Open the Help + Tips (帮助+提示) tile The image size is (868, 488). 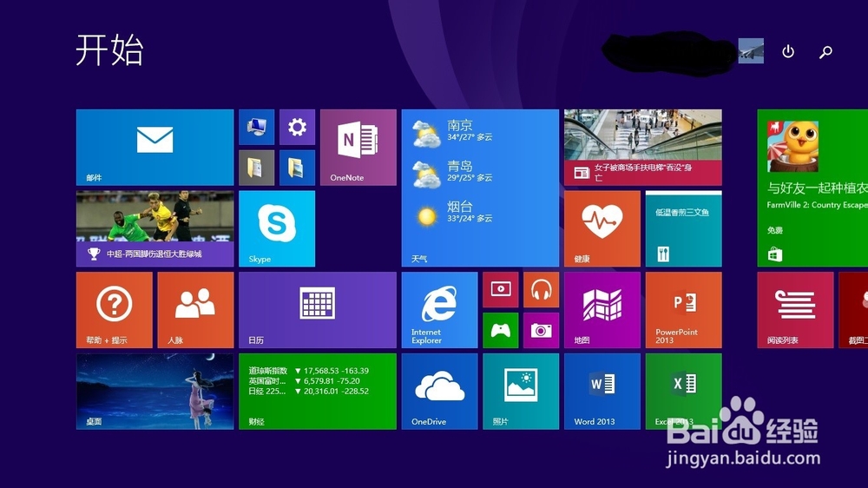(x=114, y=310)
